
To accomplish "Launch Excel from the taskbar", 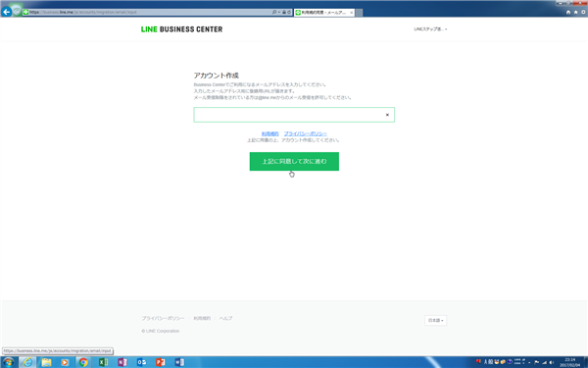I will [x=103, y=362].
